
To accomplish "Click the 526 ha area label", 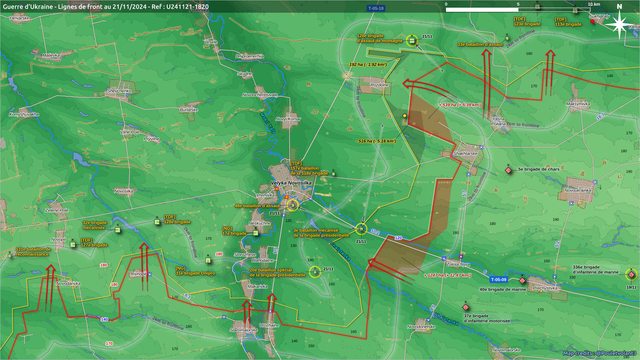I will 377,141.
